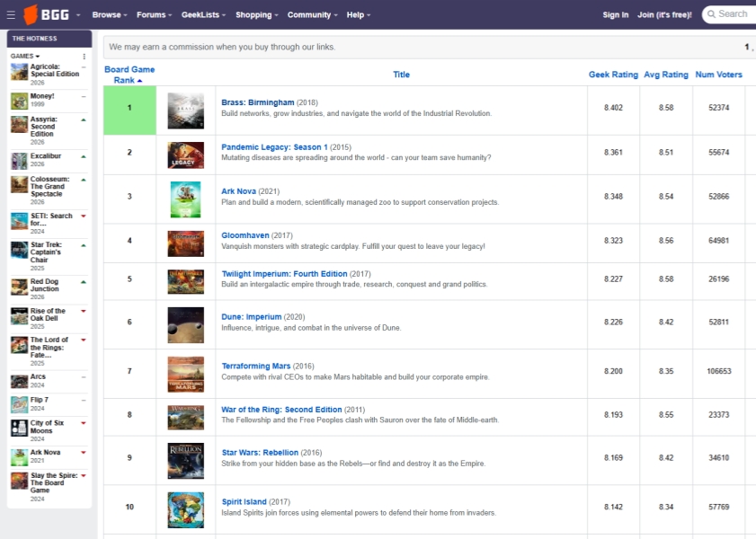Sort the table by Geek Rating
756x539 pixels.
click(x=613, y=75)
